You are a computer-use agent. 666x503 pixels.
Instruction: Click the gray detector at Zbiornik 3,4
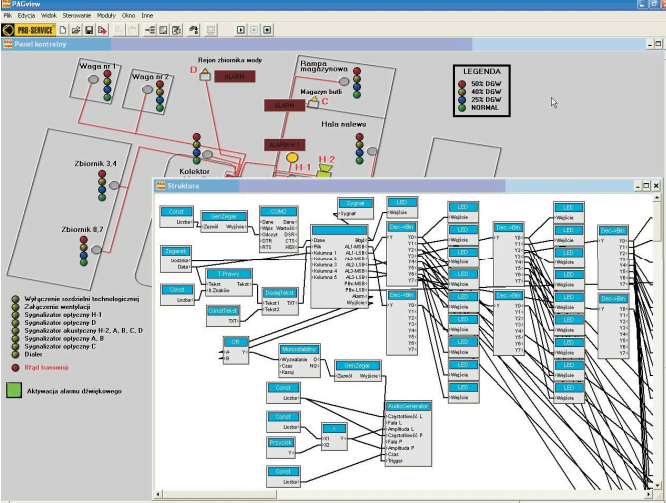(x=114, y=185)
